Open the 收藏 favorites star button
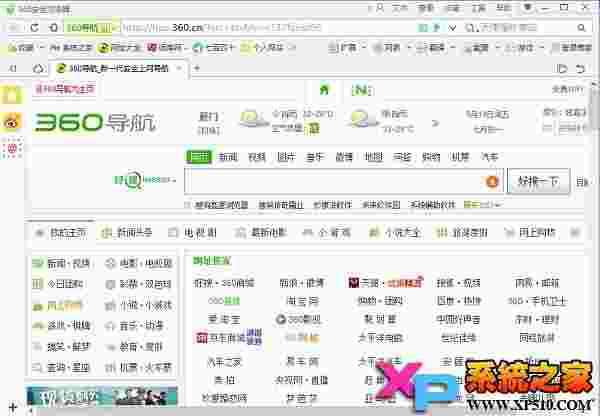600x416 pixels. [x=21, y=48]
